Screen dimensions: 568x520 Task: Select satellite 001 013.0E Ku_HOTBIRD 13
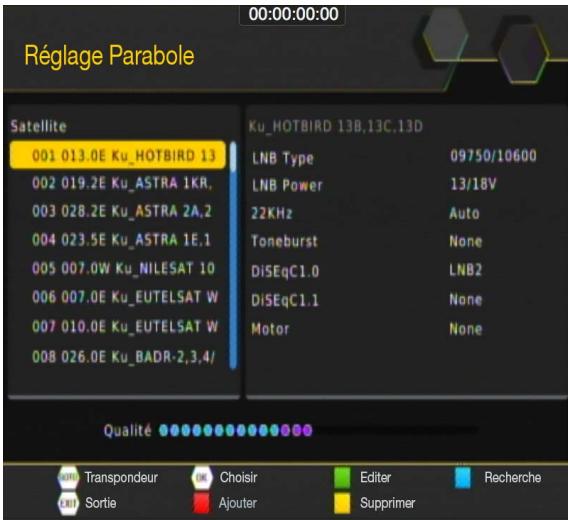(118, 155)
